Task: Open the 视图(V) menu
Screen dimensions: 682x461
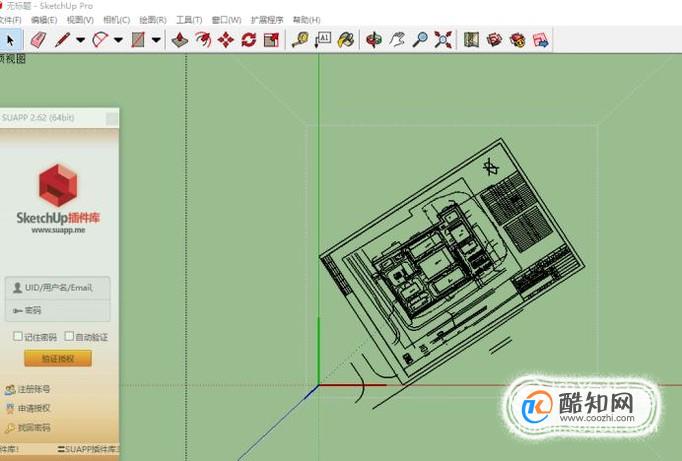Action: (x=80, y=20)
